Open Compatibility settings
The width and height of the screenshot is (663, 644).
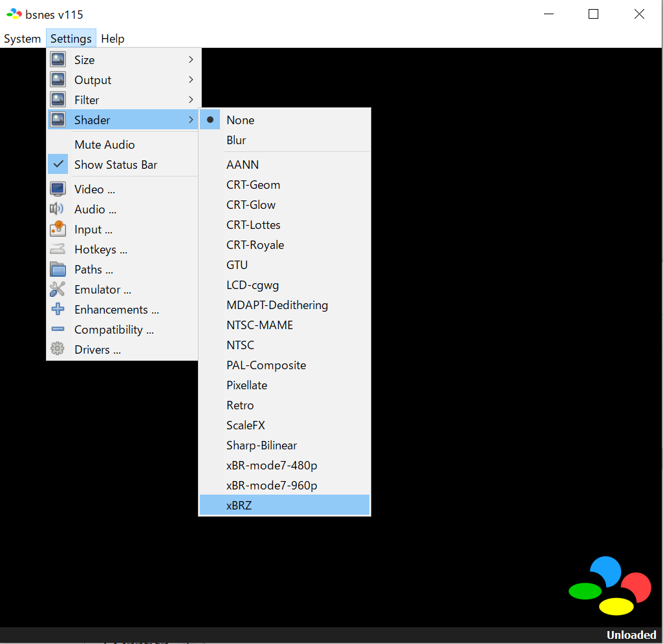pos(123,330)
